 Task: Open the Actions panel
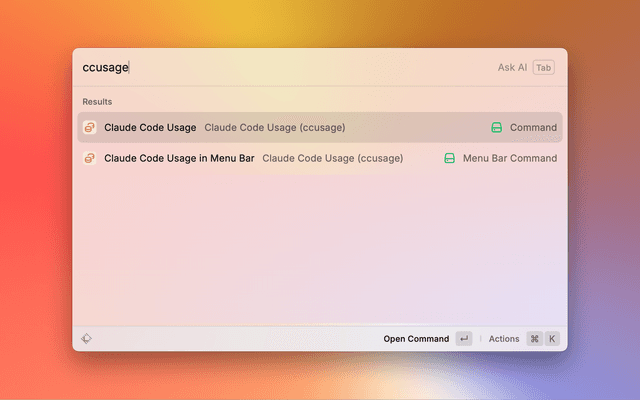504,339
